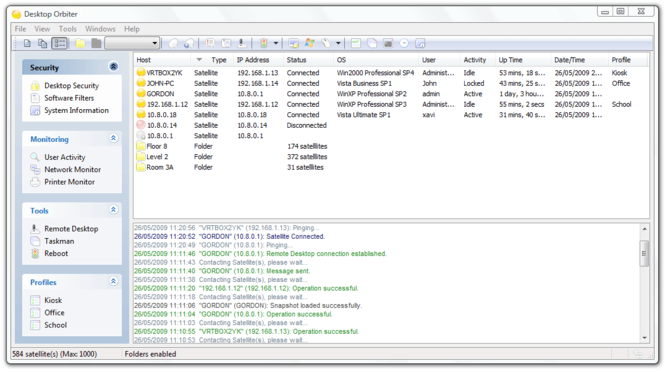Click the remote desktop joystick toolbar icon
665x372 pixels.
[242, 43]
